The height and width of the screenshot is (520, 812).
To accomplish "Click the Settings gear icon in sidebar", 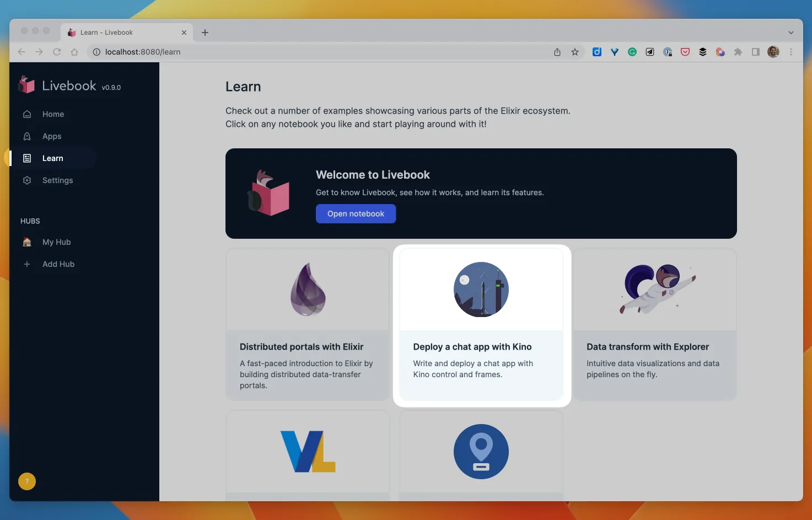I will (x=27, y=180).
